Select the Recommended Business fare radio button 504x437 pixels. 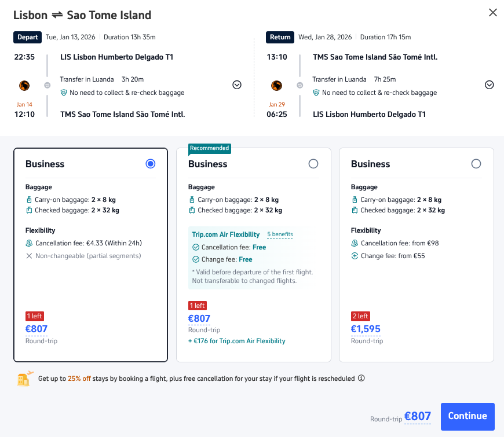coord(313,164)
